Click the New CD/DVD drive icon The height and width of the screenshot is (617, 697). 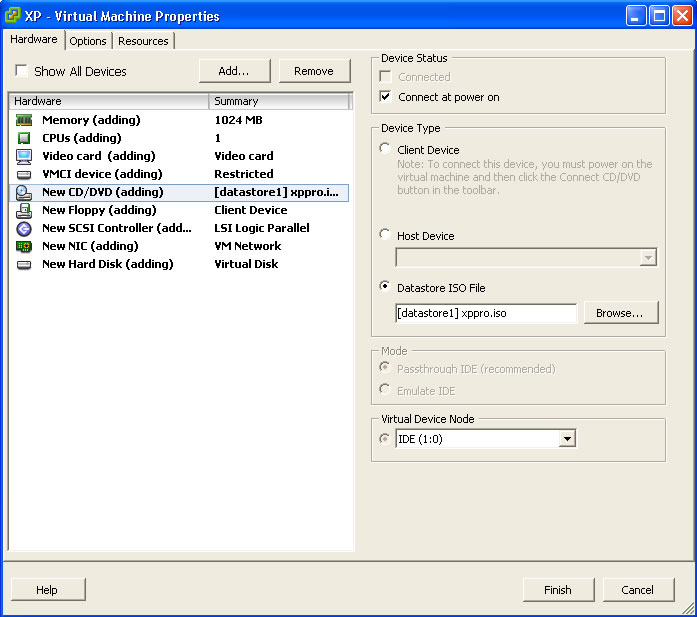click(24, 192)
